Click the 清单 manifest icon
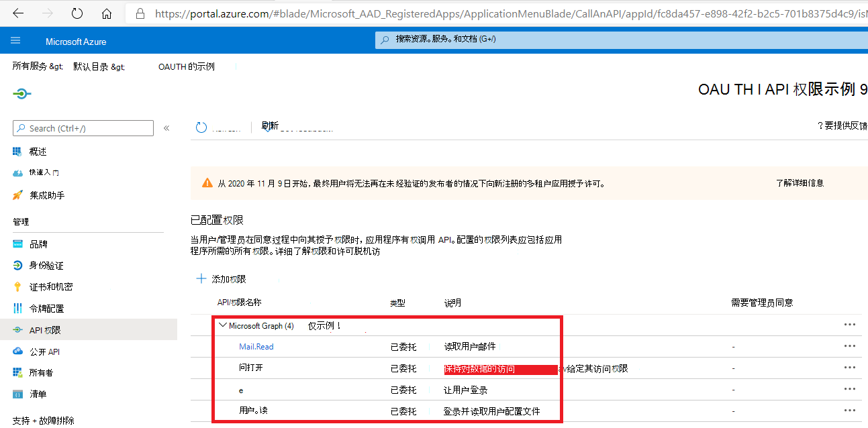Image resolution: width=868 pixels, height=428 pixels. coord(18,394)
